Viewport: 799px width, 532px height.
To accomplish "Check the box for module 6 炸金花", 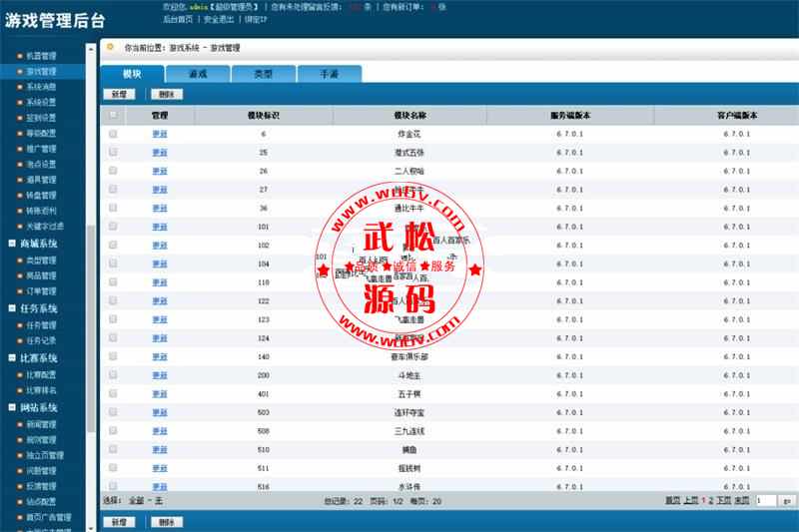I will coord(113,134).
